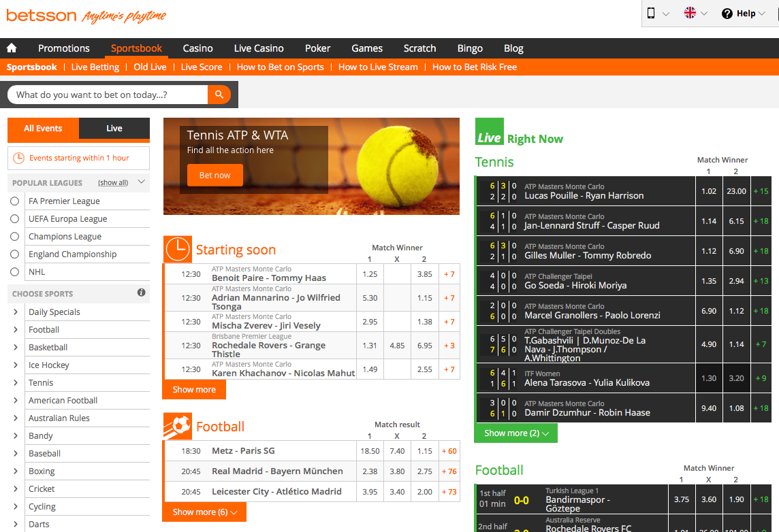Select the England Championship radio button
This screenshot has height=532, width=779.
tap(15, 254)
